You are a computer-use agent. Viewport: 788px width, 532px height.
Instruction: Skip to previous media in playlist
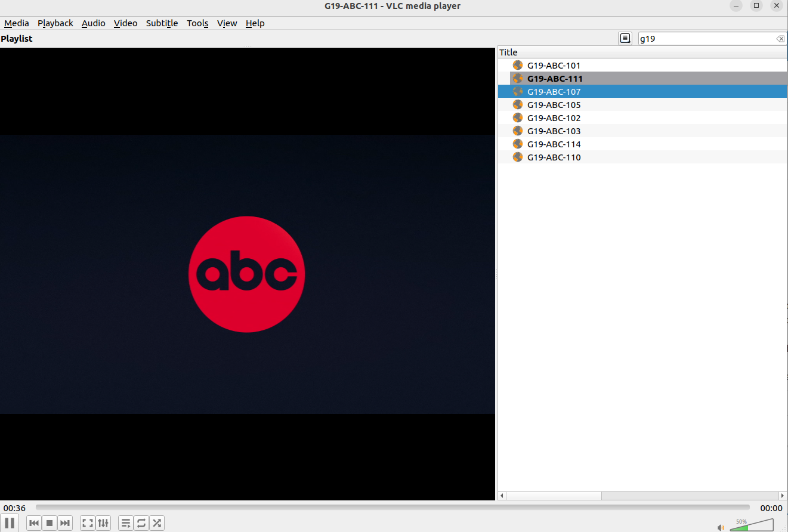click(x=34, y=523)
